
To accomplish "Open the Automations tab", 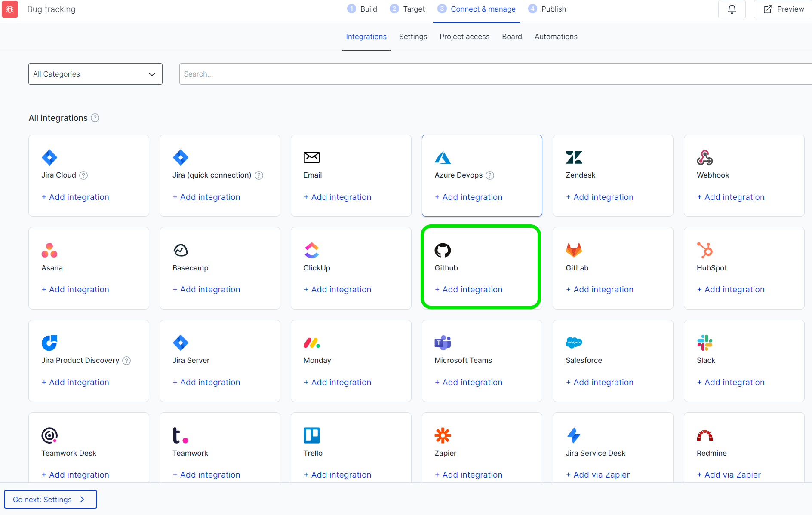I will 556,37.
